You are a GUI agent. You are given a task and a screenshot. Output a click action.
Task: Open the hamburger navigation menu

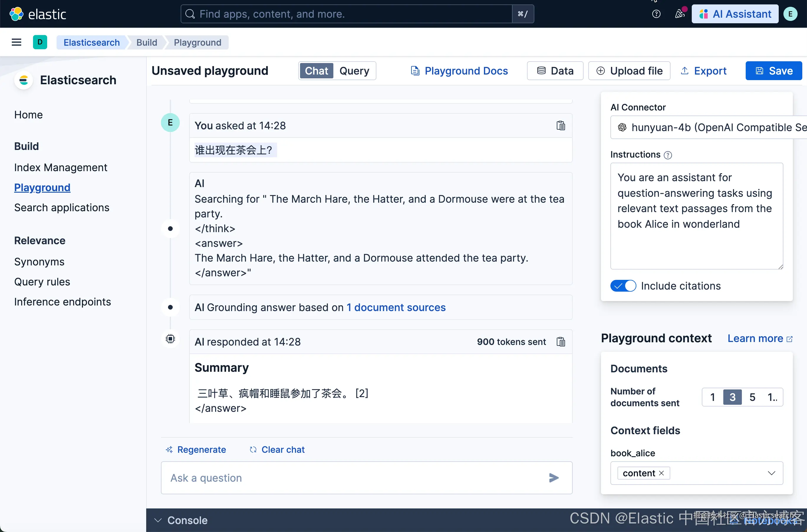tap(16, 42)
